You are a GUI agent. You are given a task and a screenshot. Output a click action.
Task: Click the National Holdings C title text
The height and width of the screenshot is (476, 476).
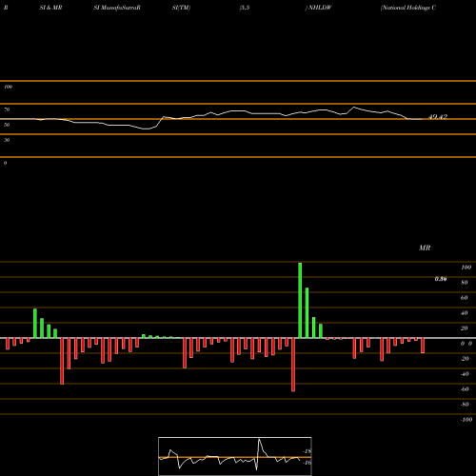(x=408, y=8)
